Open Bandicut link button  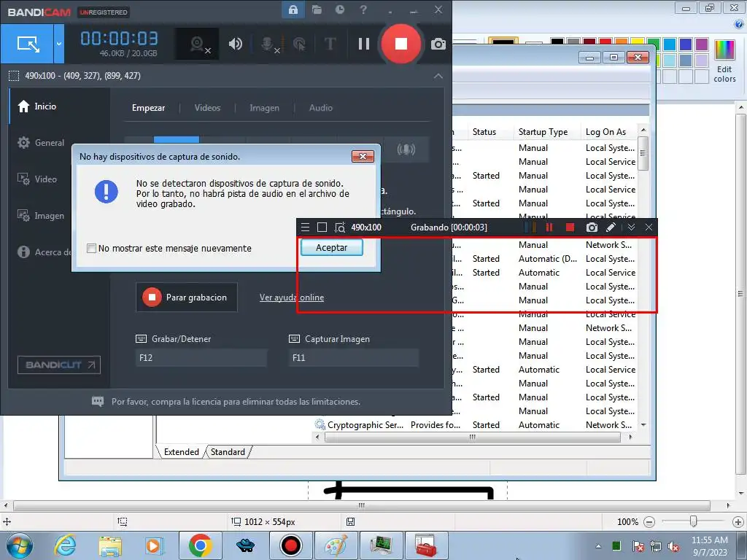click(x=59, y=365)
